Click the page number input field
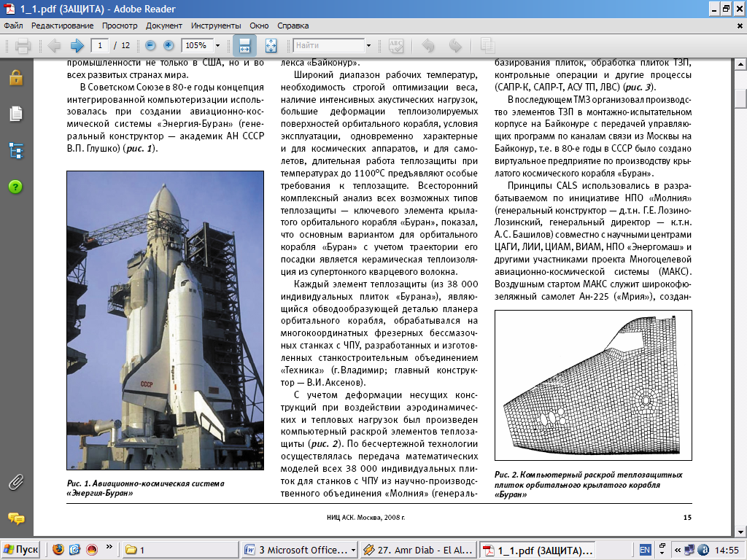 click(99, 46)
